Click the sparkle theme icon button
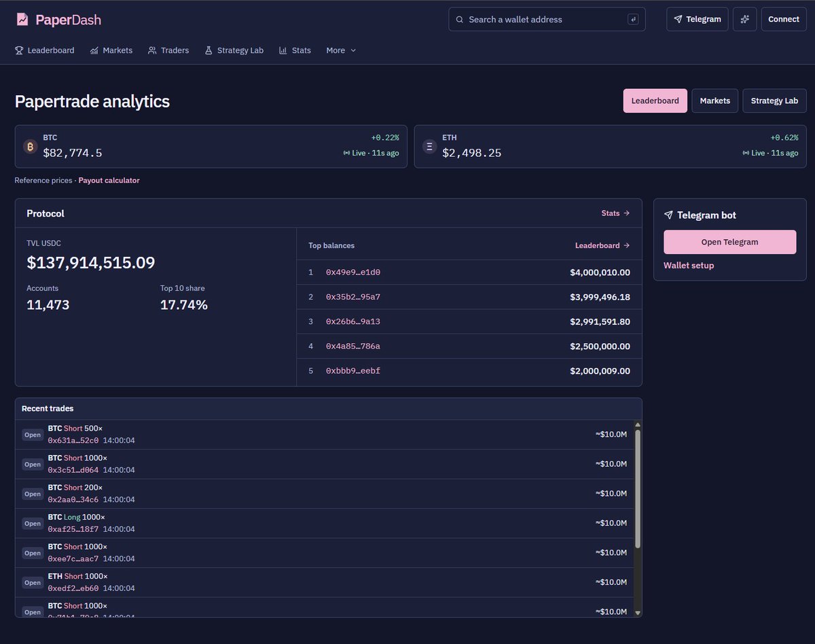This screenshot has width=815, height=644. [744, 19]
